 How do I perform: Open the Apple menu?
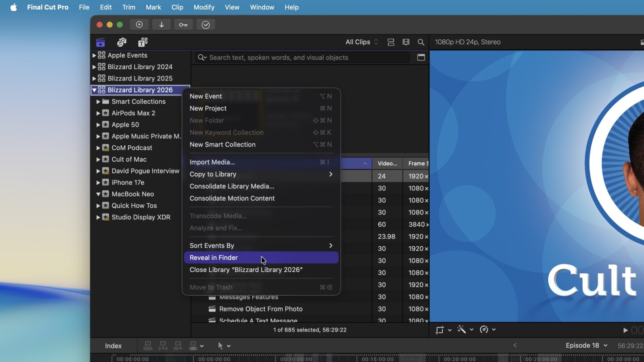pyautogui.click(x=13, y=7)
